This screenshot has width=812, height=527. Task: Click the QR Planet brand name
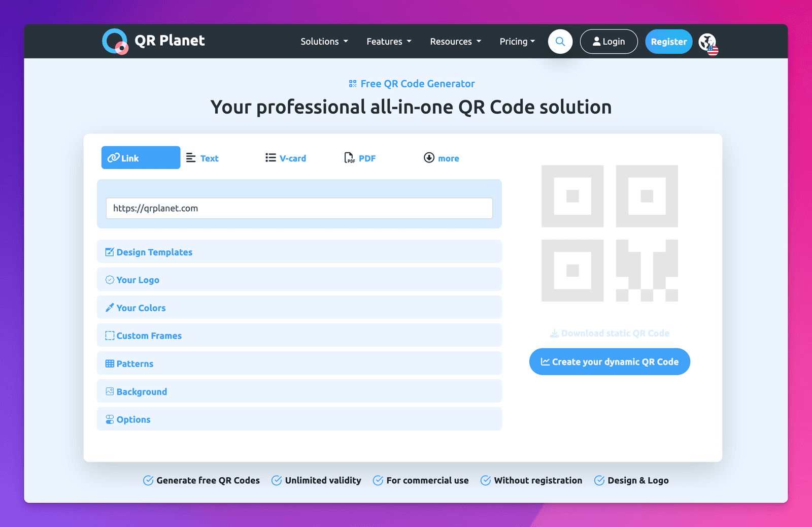170,41
